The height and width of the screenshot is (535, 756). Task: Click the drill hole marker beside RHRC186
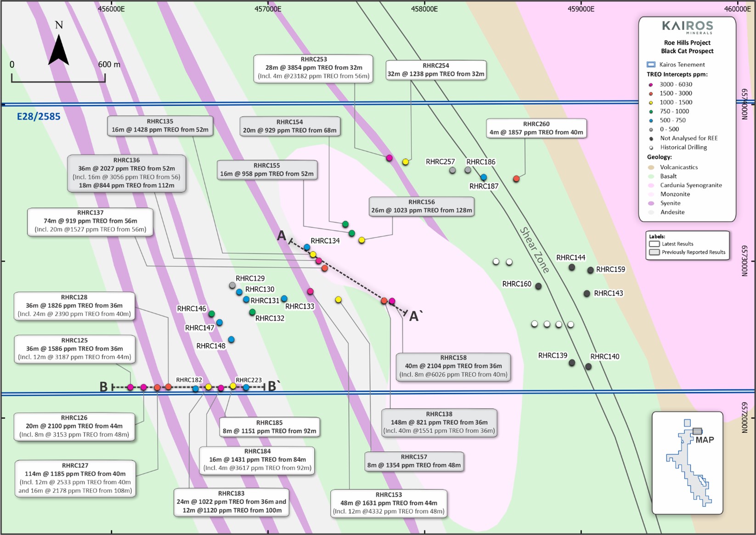468,170
